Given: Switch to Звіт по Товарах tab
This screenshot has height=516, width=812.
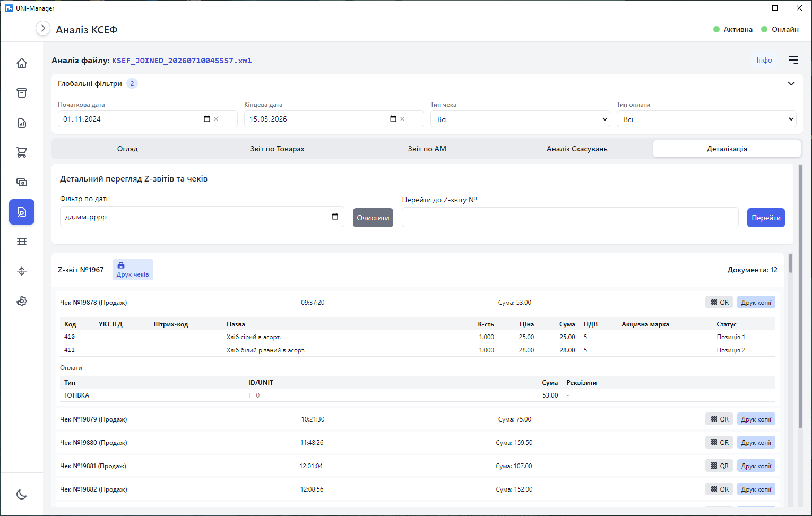Looking at the screenshot, I should pyautogui.click(x=277, y=149).
